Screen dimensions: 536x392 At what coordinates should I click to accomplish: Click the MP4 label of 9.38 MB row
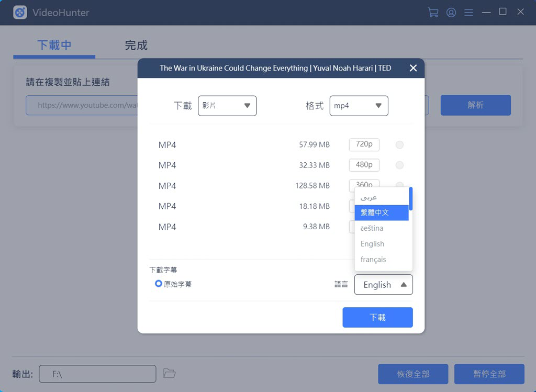click(167, 227)
